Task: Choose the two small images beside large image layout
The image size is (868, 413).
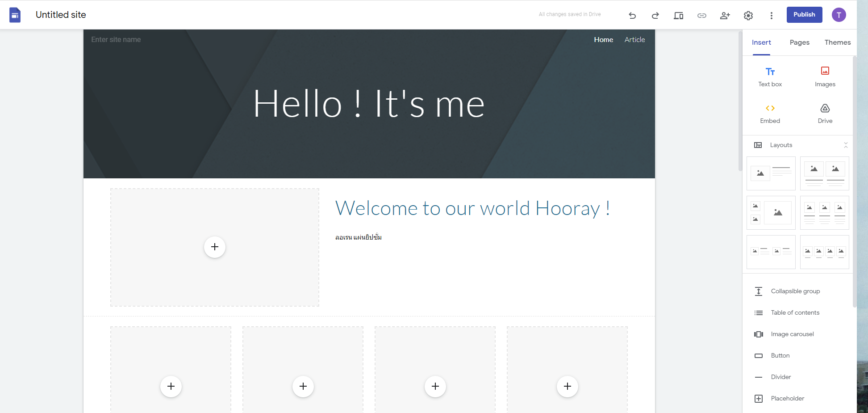Action: (x=771, y=213)
